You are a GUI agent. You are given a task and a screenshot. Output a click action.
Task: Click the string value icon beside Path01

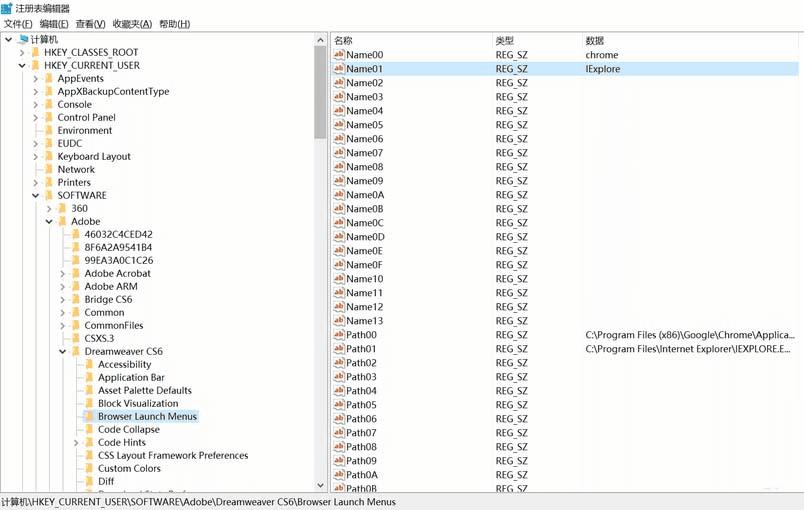[x=338, y=349]
